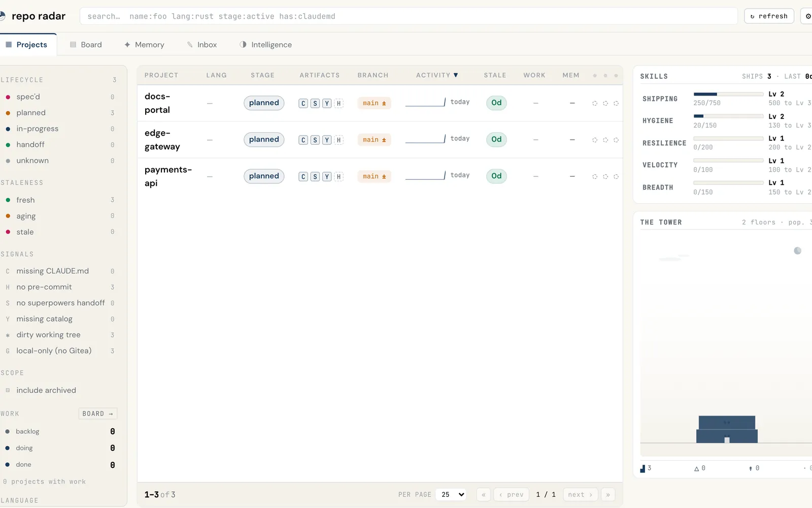Click the building count icon below the tower

(642, 468)
